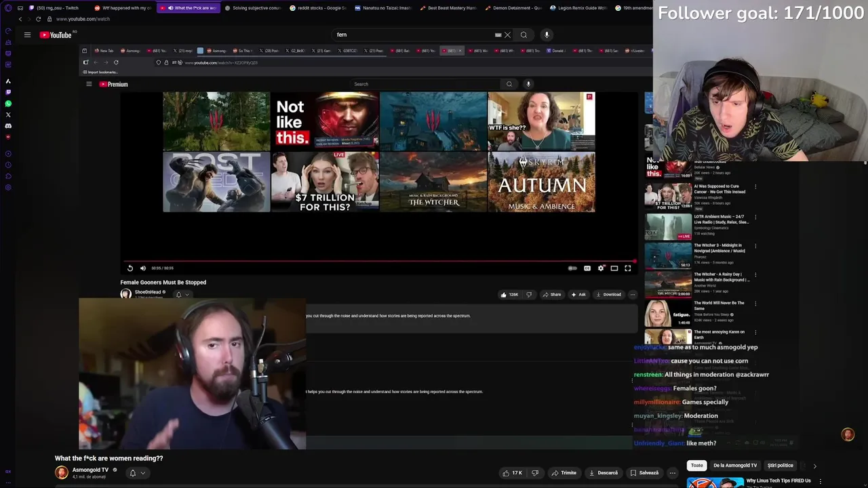Open inner player settings gear

(601, 268)
